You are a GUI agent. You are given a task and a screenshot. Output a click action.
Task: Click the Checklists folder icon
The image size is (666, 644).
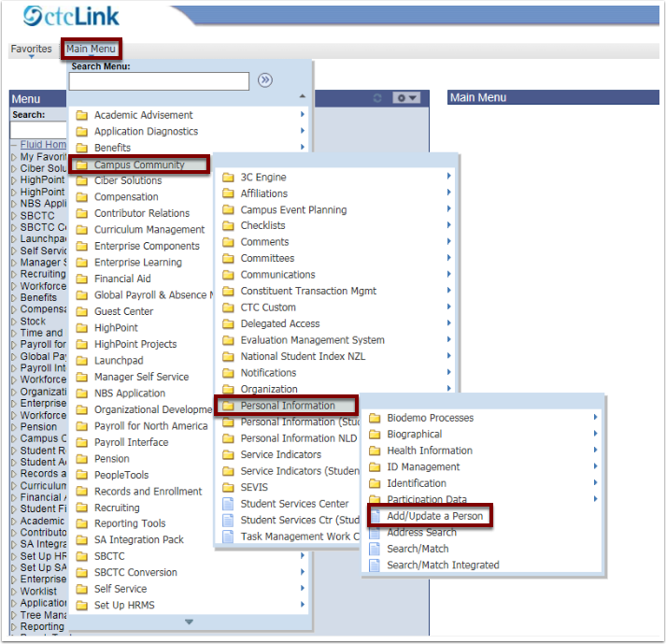[x=228, y=225]
